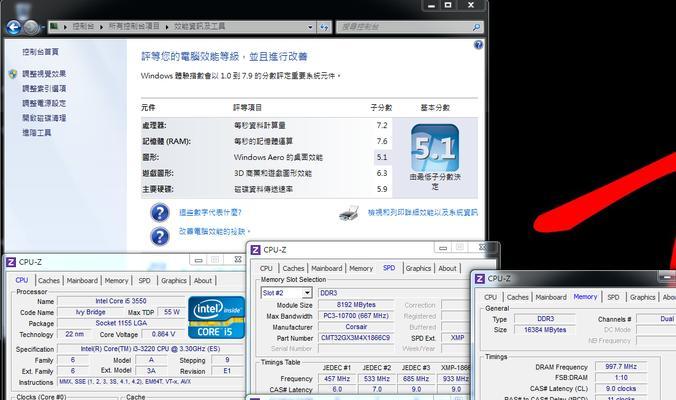This screenshot has height=400, width=676.
Task: Click the primary hard disk subscore 5.9
Action: 382,189
